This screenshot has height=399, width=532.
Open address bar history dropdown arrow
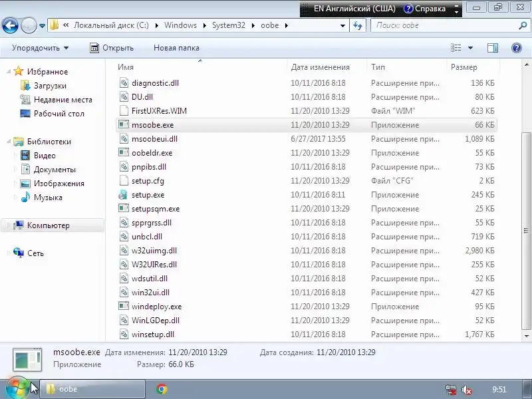coord(342,26)
